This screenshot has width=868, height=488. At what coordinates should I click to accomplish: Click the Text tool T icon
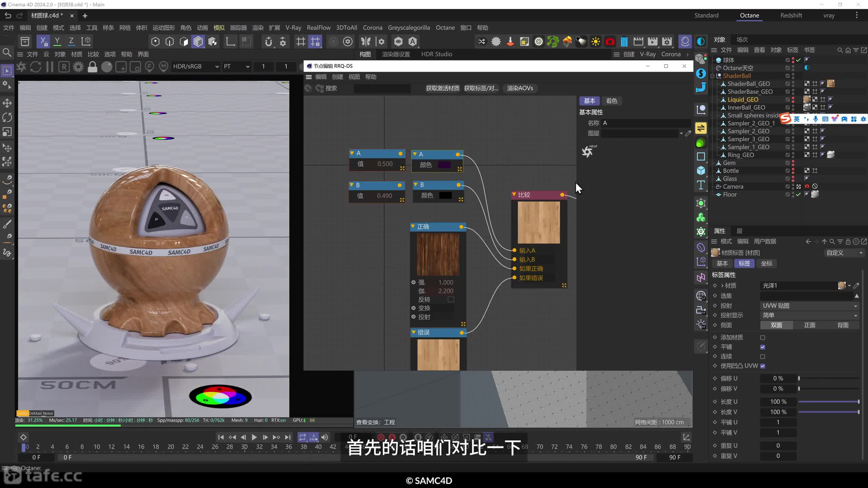(701, 185)
